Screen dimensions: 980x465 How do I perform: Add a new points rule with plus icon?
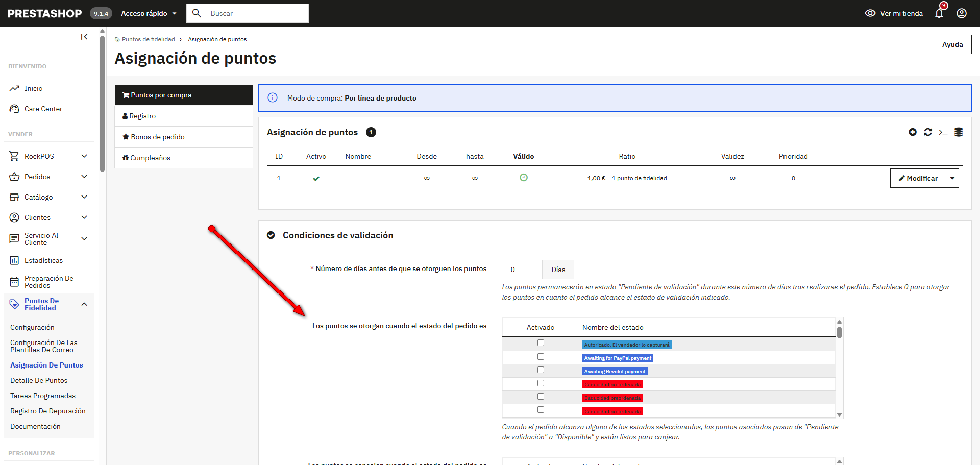click(x=913, y=132)
